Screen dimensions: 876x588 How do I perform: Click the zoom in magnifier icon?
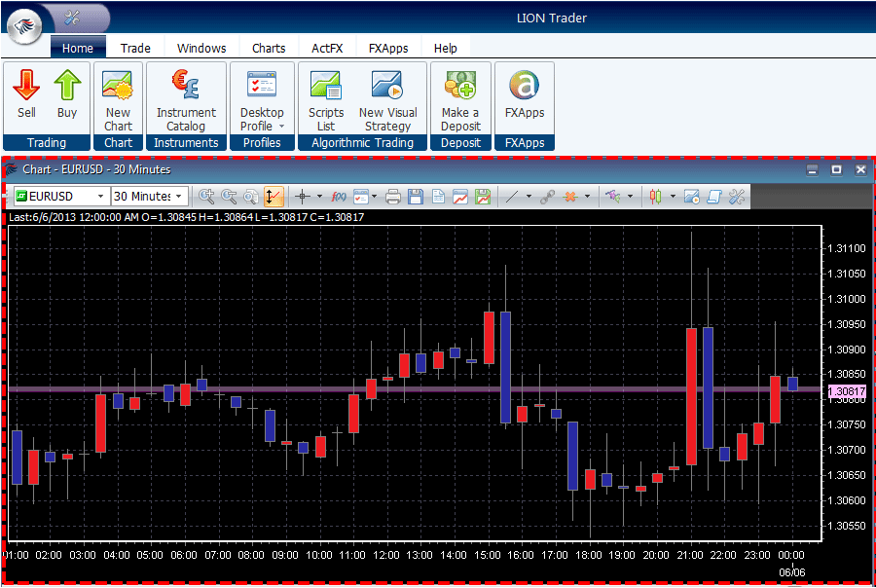coord(206,197)
